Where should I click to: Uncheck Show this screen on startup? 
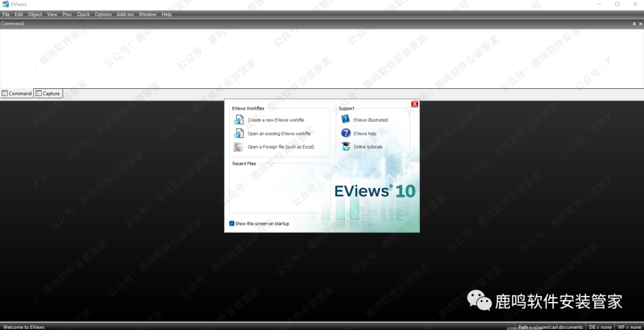click(x=232, y=224)
